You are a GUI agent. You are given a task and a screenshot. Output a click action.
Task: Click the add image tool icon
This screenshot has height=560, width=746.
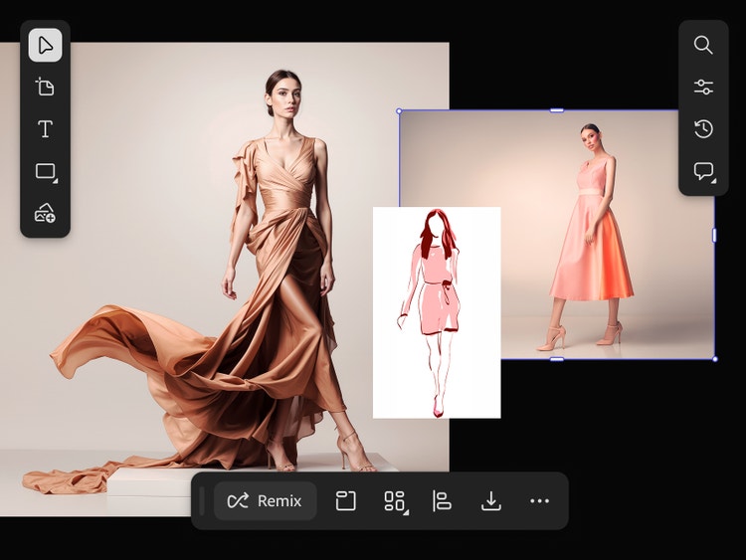[45, 213]
